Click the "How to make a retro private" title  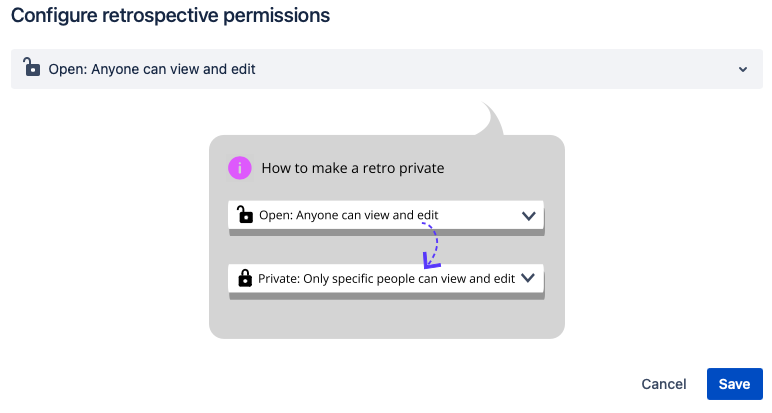[x=352, y=168]
